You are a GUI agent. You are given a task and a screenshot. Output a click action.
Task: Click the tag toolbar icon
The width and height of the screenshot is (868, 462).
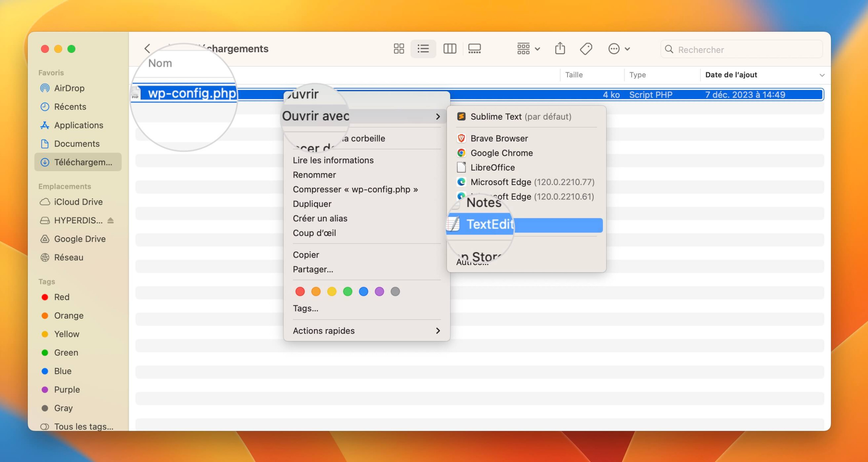coord(586,49)
